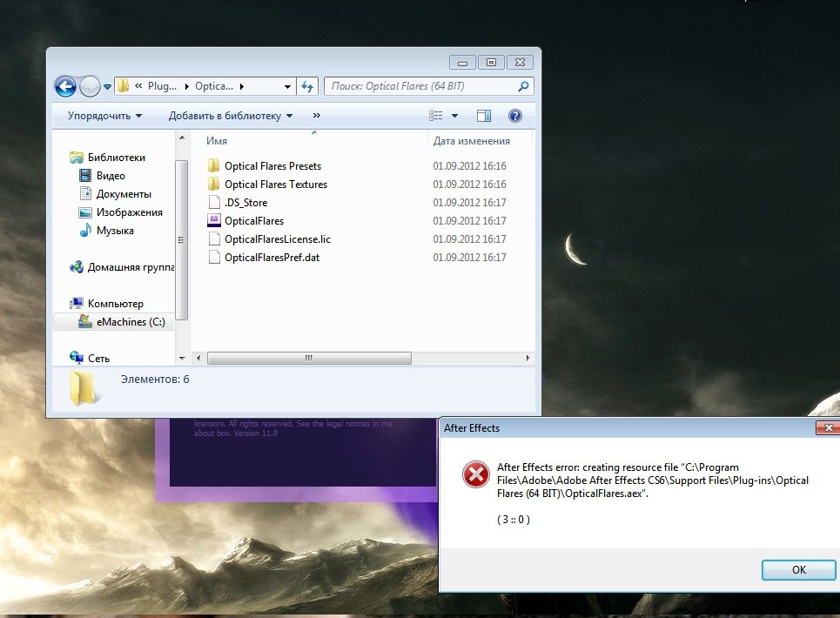
Task: Click file list scroll right arrow
Action: tap(528, 358)
